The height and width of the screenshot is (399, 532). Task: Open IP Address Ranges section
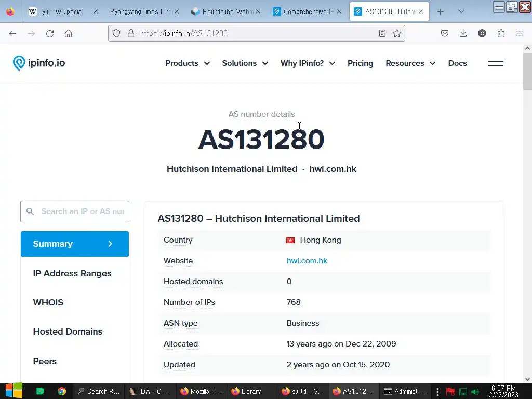(x=72, y=273)
